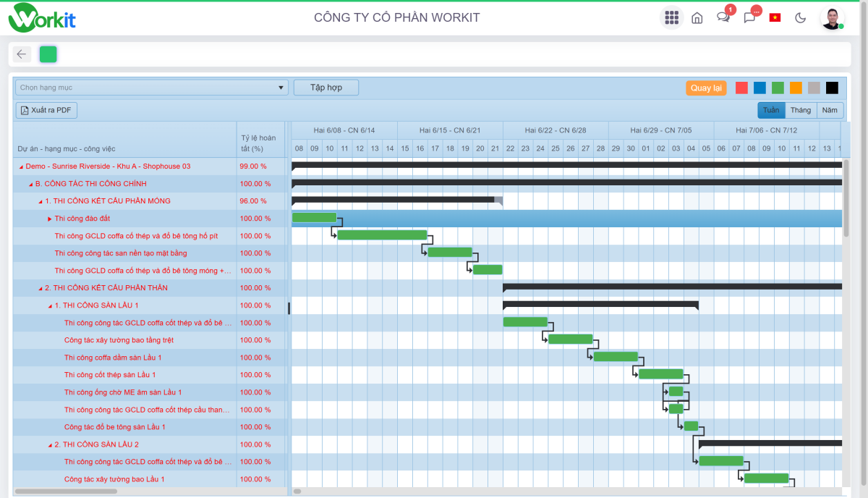Open chat conversations with 1 notification

pos(723,18)
